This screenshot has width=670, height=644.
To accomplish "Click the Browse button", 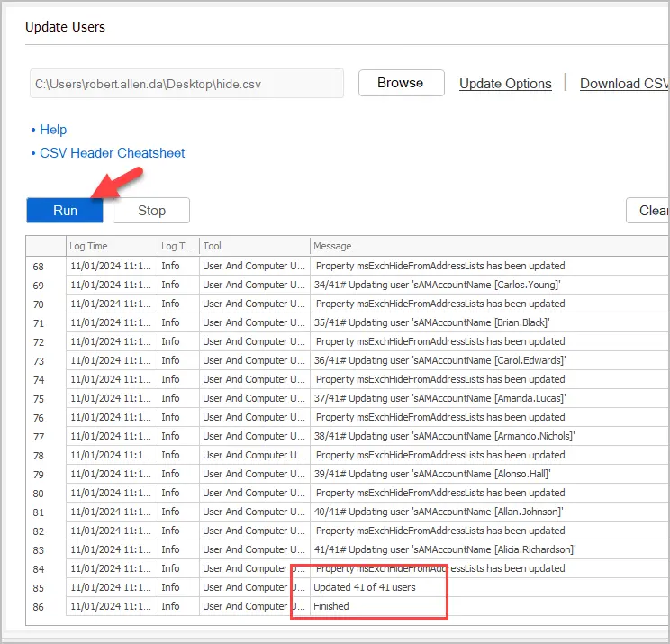I will click(402, 83).
